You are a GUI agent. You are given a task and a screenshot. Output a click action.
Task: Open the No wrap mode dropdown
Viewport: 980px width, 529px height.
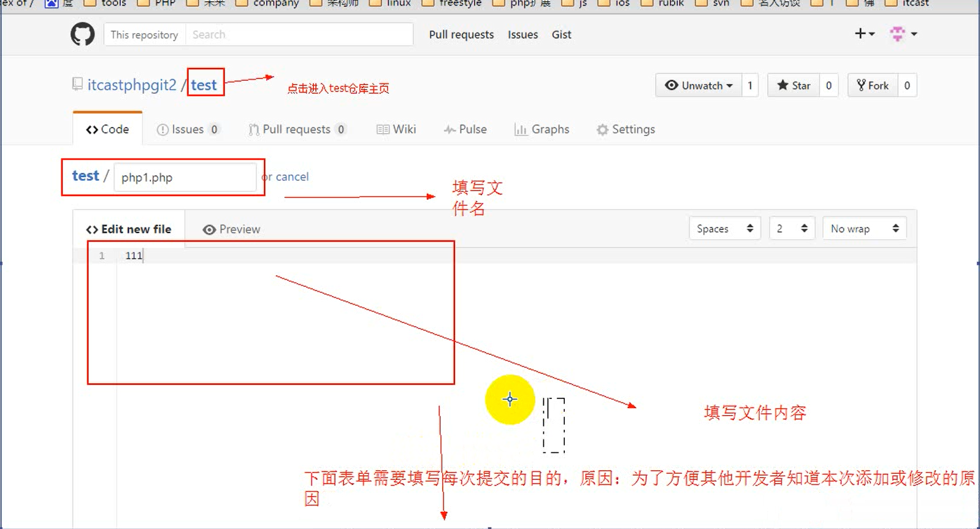point(865,229)
